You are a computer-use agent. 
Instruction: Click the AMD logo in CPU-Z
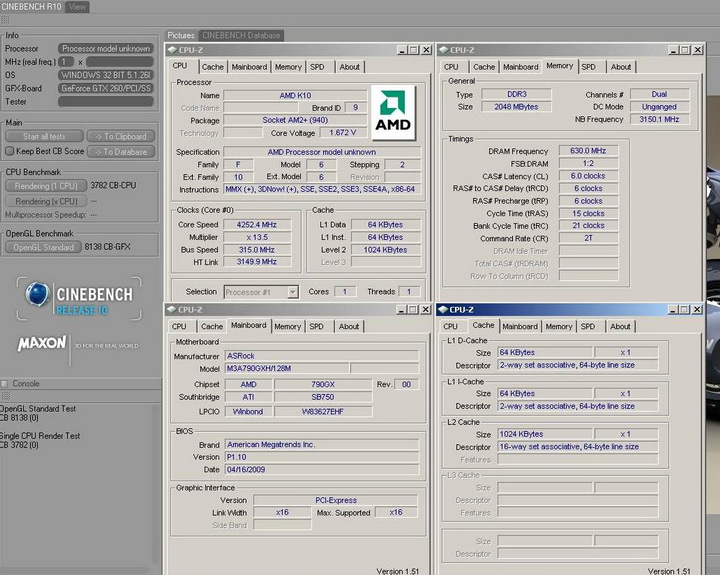click(392, 112)
